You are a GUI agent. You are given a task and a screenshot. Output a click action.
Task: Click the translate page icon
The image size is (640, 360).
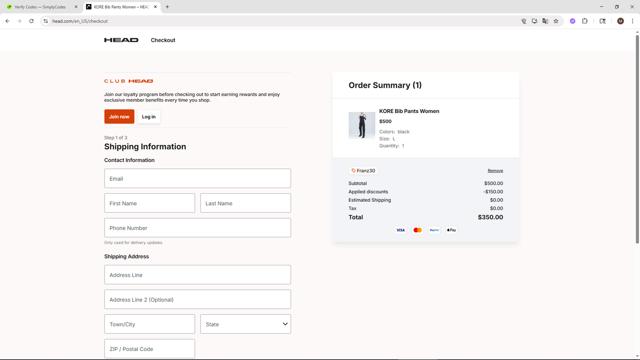545,21
